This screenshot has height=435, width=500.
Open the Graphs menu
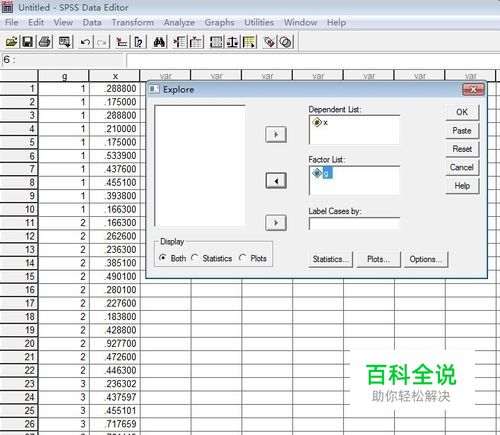[219, 22]
